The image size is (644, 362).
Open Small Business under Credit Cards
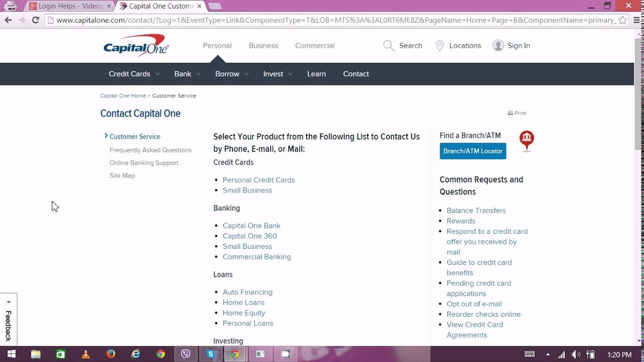pos(247,191)
